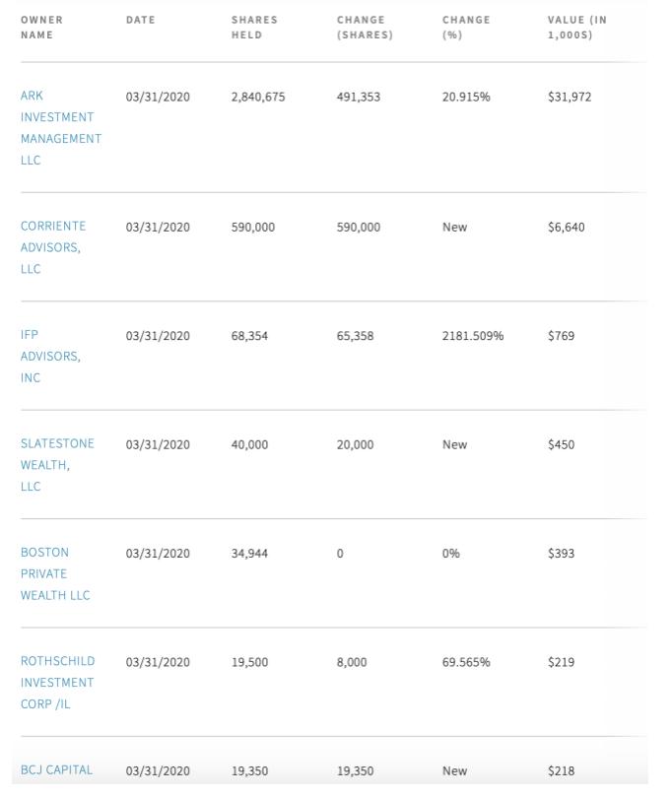This screenshot has width=672, height=798.
Task: Select Rothschild's 69.565% change cell
Action: pyautogui.click(x=466, y=662)
